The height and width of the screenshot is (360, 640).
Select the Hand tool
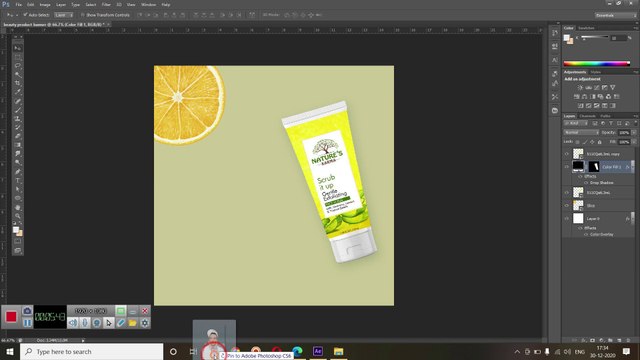(18, 207)
